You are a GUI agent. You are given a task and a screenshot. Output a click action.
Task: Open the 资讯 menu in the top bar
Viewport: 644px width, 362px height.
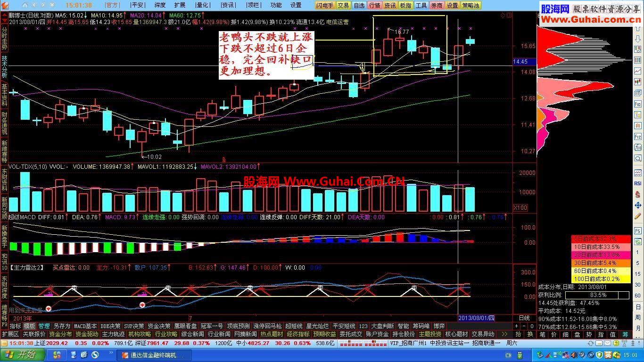pyautogui.click(x=228, y=5)
